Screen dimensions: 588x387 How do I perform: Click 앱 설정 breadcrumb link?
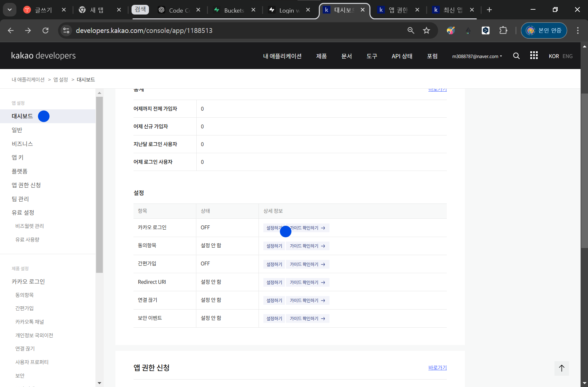click(61, 80)
